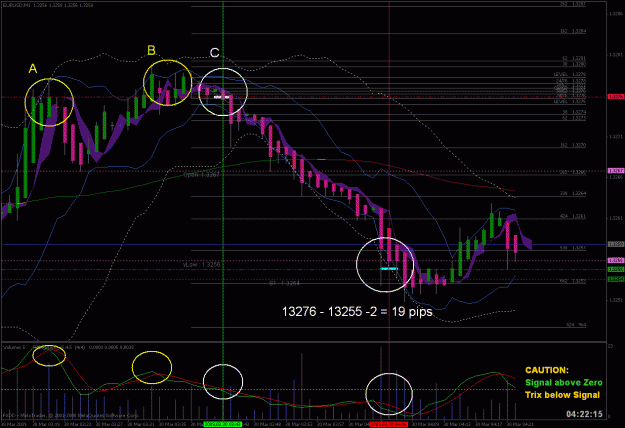Click the 04:22:15 clock readout
Image resolution: width=625 pixels, height=428 pixels.
584,414
